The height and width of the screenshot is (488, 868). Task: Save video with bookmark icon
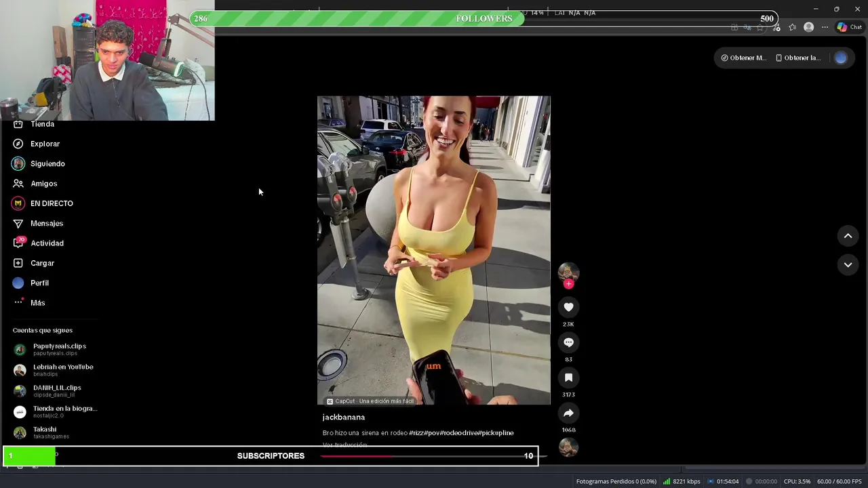coord(568,378)
